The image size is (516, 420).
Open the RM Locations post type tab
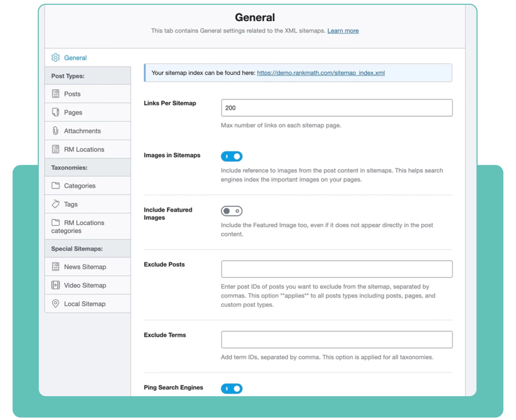pos(88,149)
